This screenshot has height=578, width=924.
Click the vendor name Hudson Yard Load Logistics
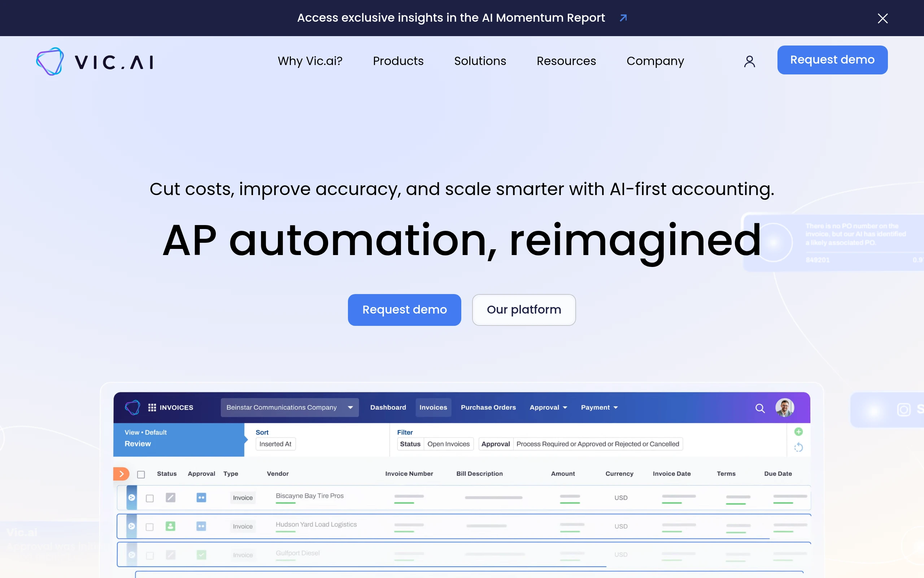click(x=316, y=525)
